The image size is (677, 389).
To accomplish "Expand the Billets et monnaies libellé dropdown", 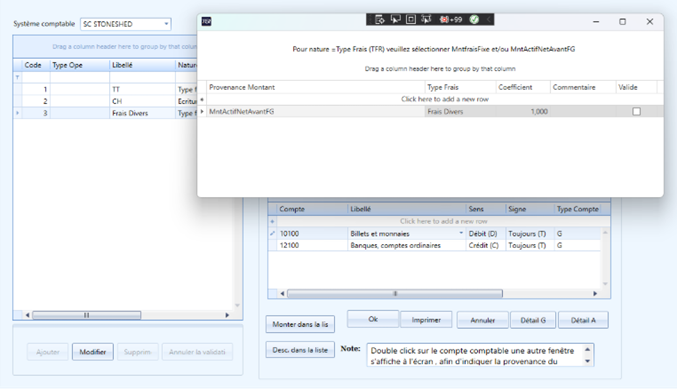I will [461, 233].
